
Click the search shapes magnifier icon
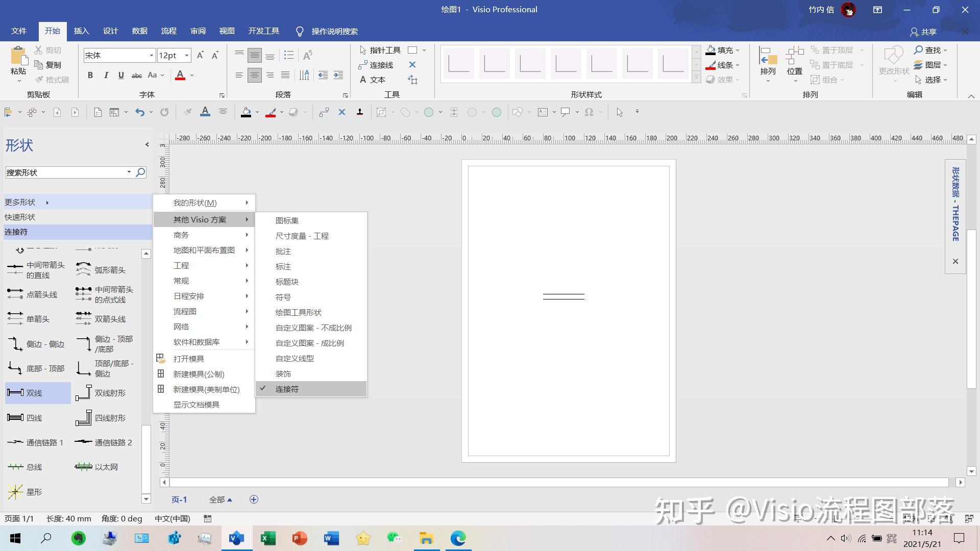click(x=140, y=172)
